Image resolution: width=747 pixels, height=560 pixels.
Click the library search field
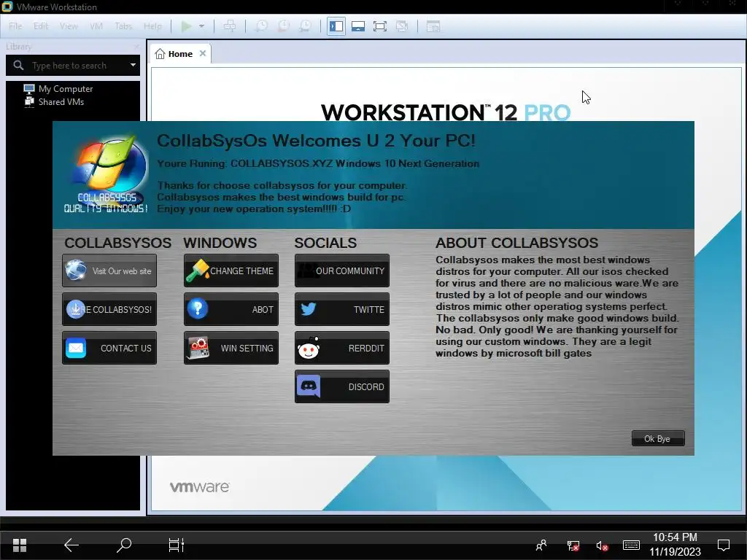[x=73, y=65]
